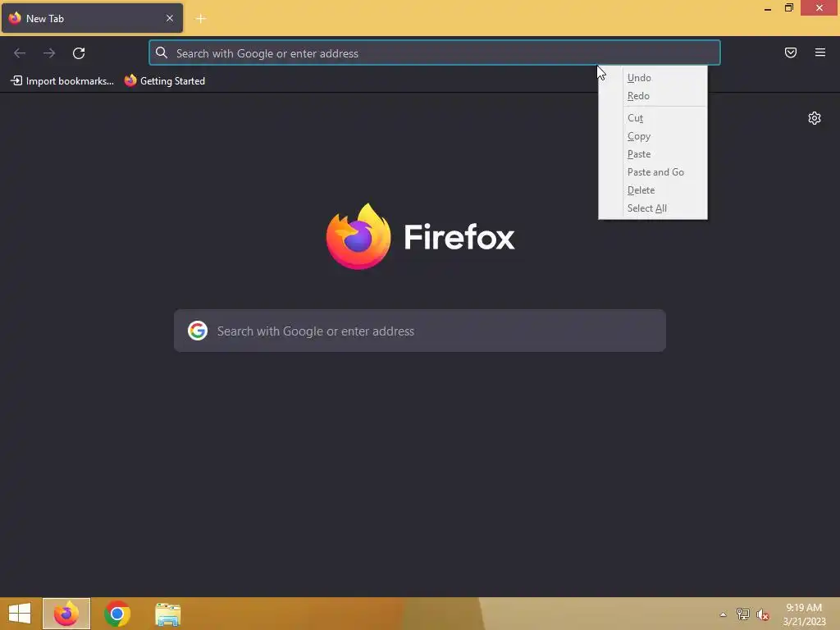Image resolution: width=840 pixels, height=630 pixels.
Task: Open Import bookmarks from bookmarks toolbar
Action: 62,81
